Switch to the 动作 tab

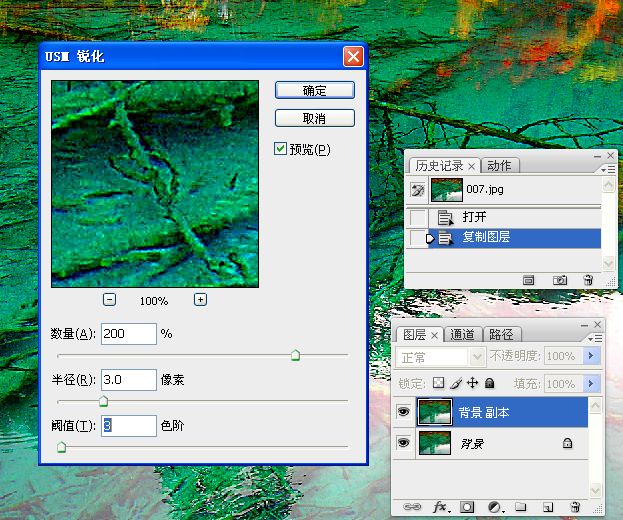(499, 166)
